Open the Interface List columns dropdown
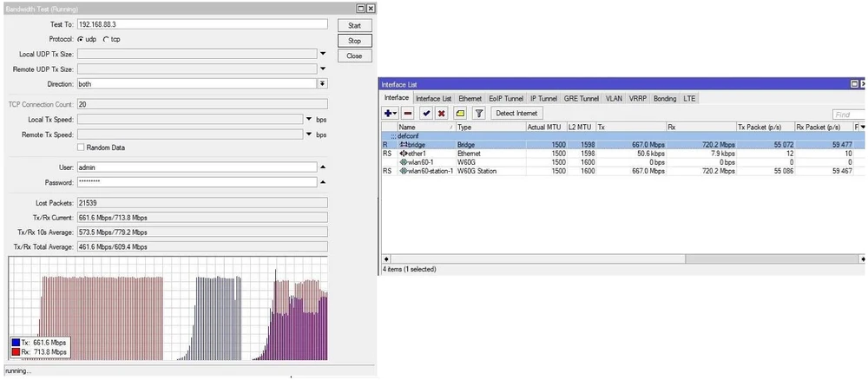 [x=862, y=128]
